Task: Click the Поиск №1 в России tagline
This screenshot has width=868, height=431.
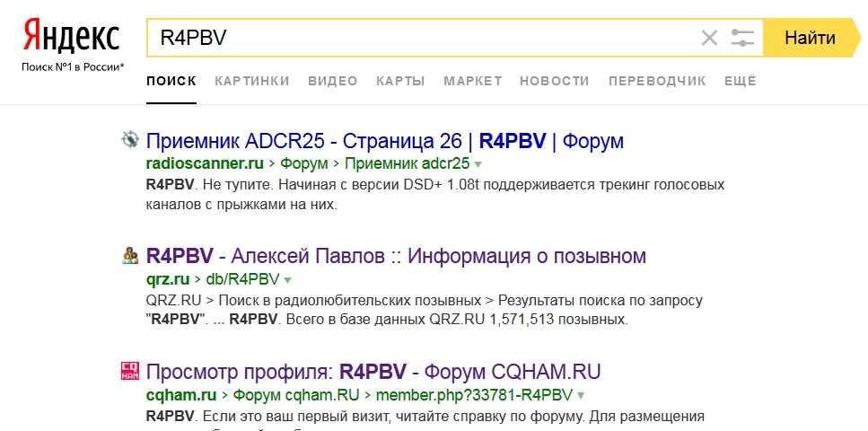Action: coord(73,67)
